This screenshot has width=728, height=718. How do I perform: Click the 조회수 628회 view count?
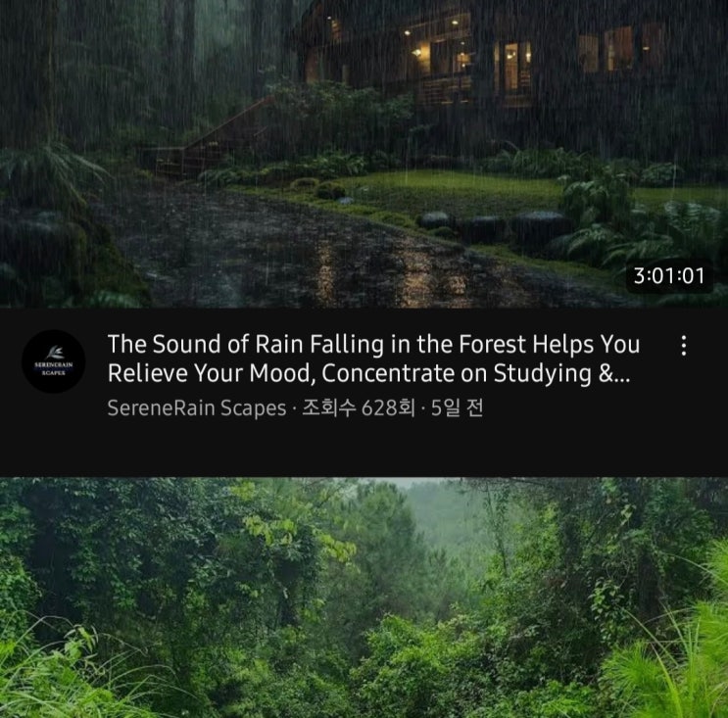click(358, 408)
